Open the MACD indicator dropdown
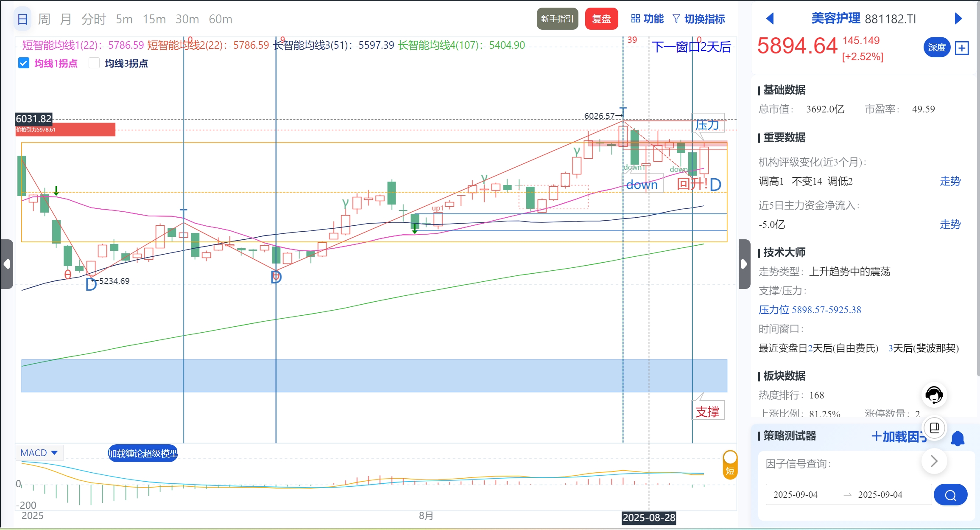Viewport: 980px width, 530px height. click(x=39, y=453)
